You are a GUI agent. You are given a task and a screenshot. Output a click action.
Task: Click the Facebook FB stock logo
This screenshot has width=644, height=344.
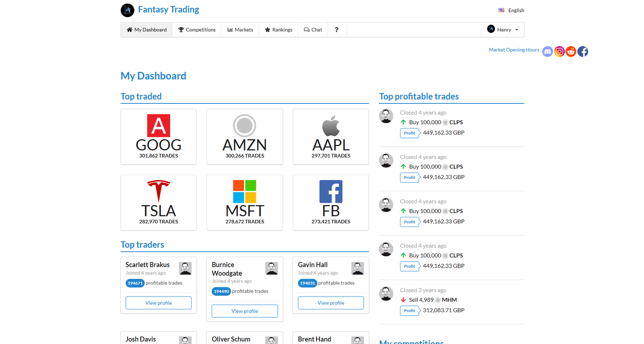click(331, 192)
